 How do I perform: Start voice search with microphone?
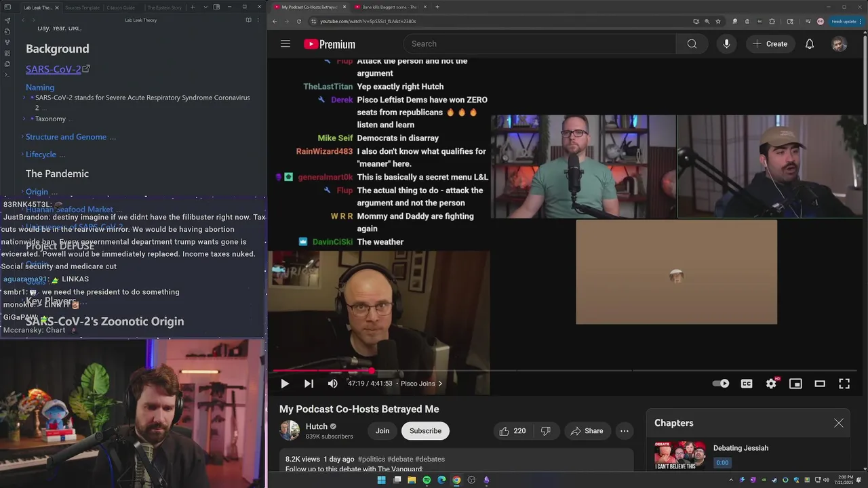(726, 44)
